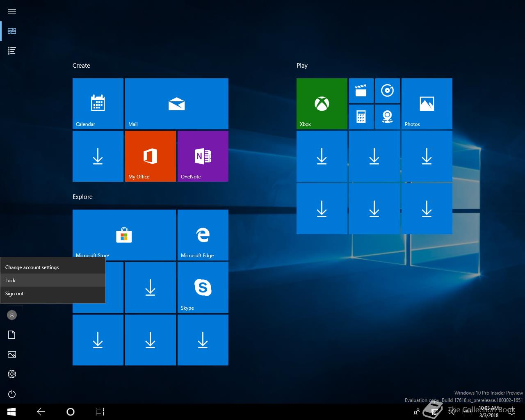Image resolution: width=525 pixels, height=420 pixels.
Task: Open the Camera webcam small tile
Action: 388,117
